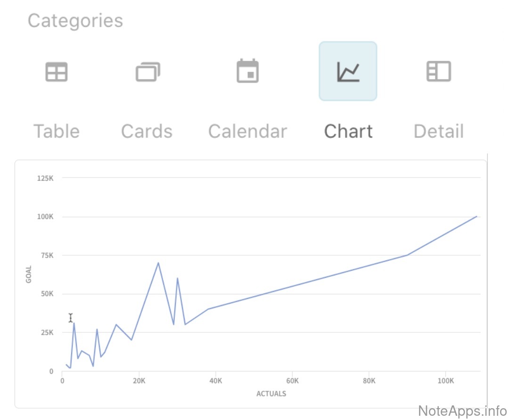Click the 125K label on the GOAL axis
The image size is (508, 420).
[x=45, y=178]
